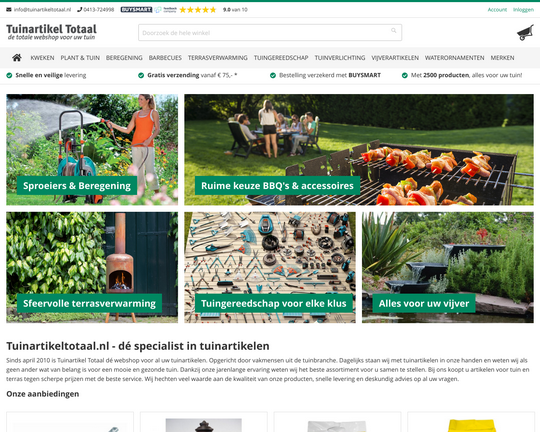Open Tuingereedschap voor elke klus banner
540x432 pixels.
coord(270,267)
